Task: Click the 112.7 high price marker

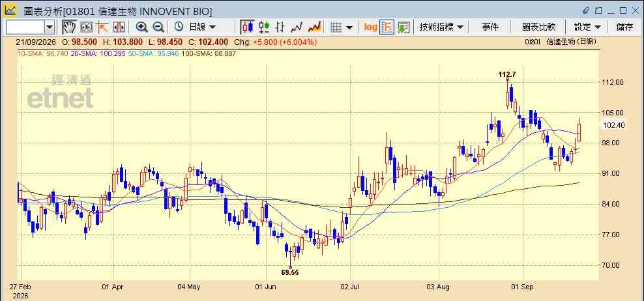Action: click(x=507, y=74)
